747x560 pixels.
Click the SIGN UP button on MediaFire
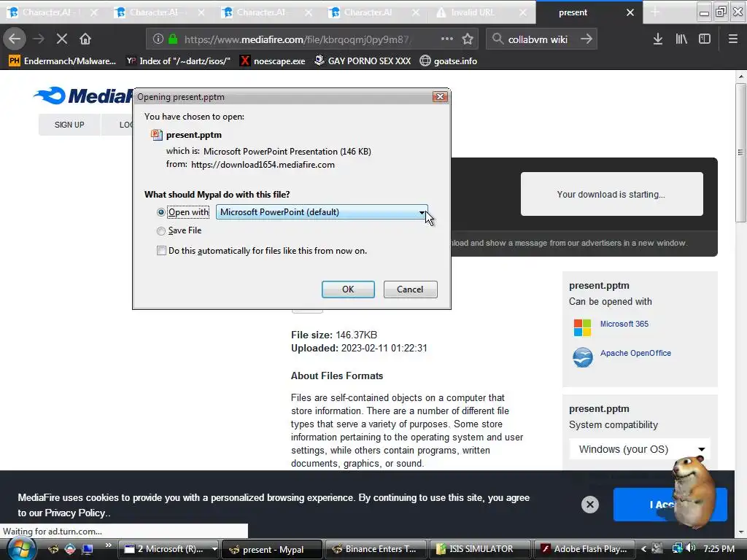[x=69, y=125]
